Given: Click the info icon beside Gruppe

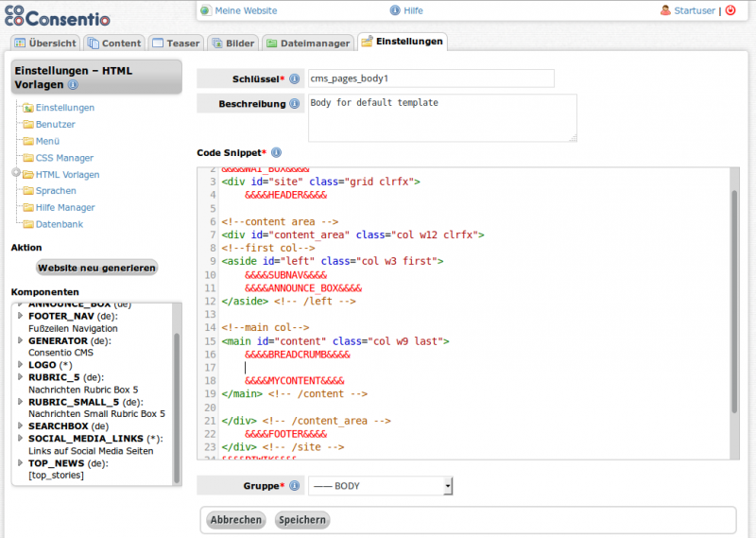Looking at the screenshot, I should [x=295, y=486].
